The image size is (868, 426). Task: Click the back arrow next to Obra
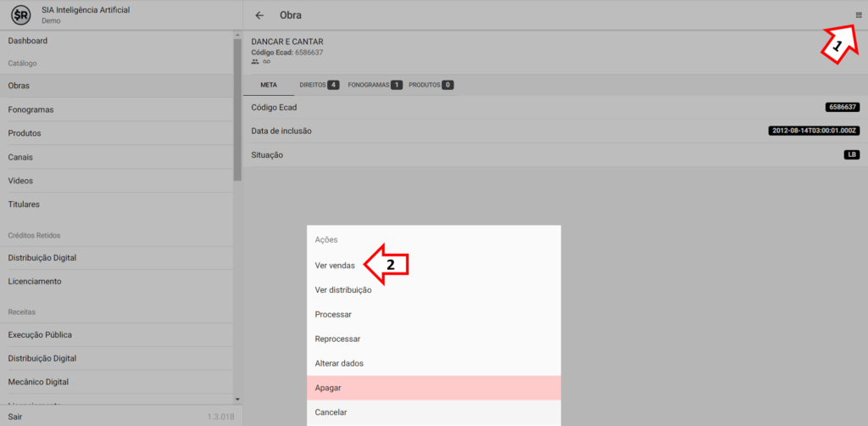259,15
